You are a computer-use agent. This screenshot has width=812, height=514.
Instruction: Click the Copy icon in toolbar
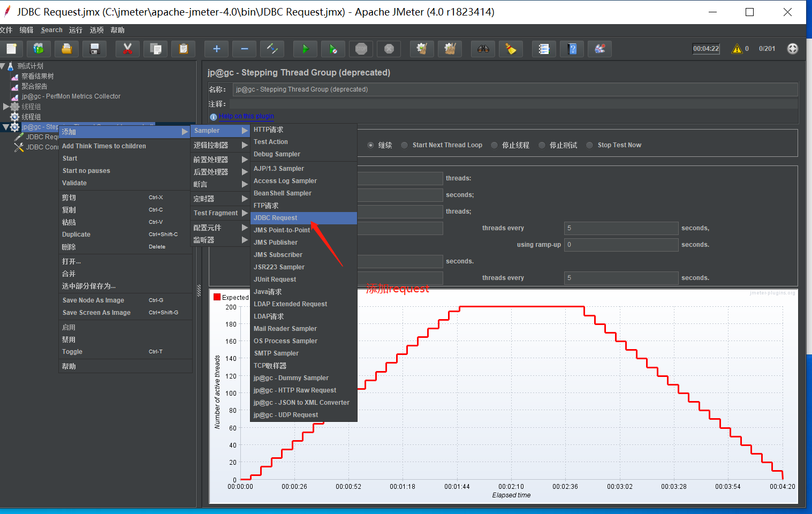156,49
